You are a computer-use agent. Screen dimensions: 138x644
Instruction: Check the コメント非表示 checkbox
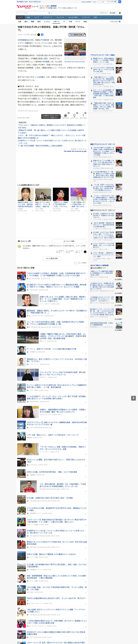click(75, 263)
